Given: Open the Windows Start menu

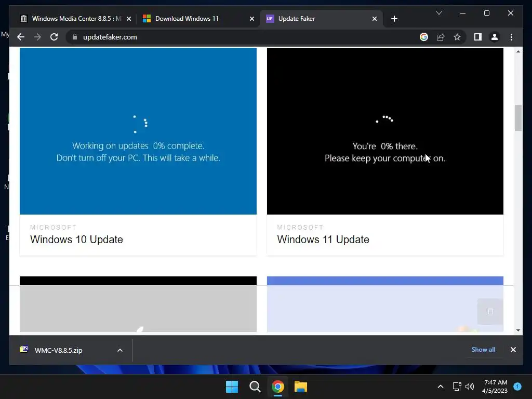Looking at the screenshot, I should click(x=232, y=387).
